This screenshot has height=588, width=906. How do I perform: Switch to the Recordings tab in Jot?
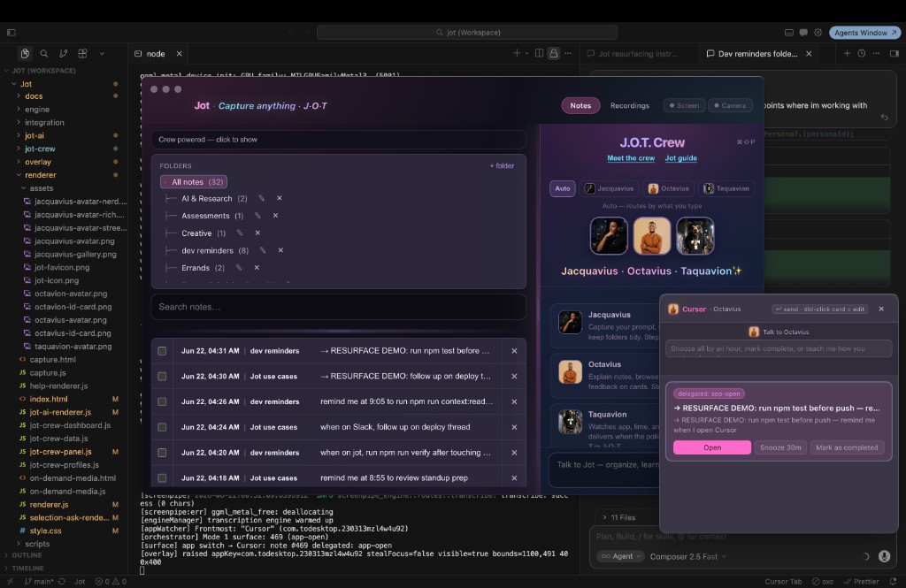(629, 105)
